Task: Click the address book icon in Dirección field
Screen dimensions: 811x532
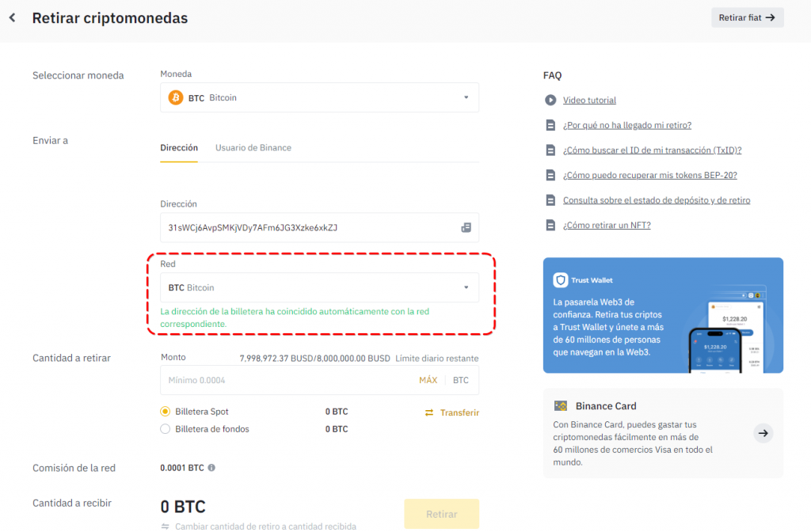Action: [466, 228]
